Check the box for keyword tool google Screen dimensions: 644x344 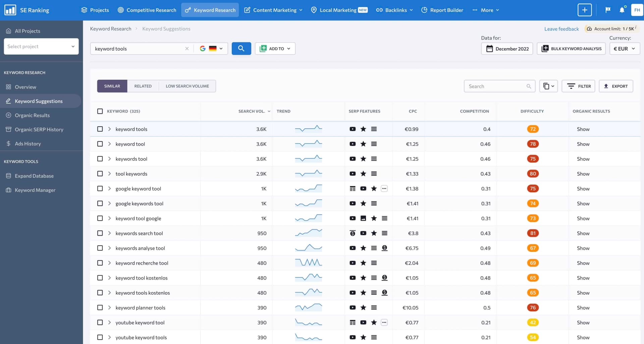pyautogui.click(x=100, y=218)
